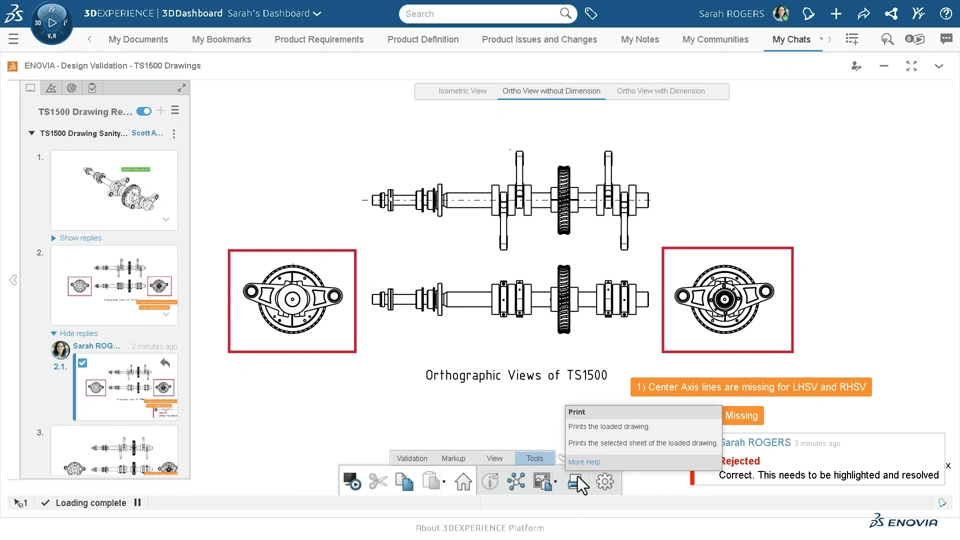Viewport: 960px width, 540px height.
Task: Open the chevron on thumbnail 2
Action: click(166, 314)
